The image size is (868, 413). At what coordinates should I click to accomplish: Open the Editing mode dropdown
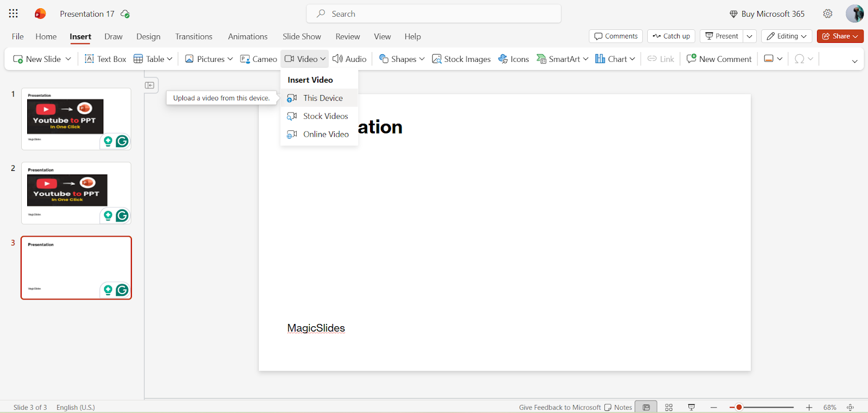point(787,36)
